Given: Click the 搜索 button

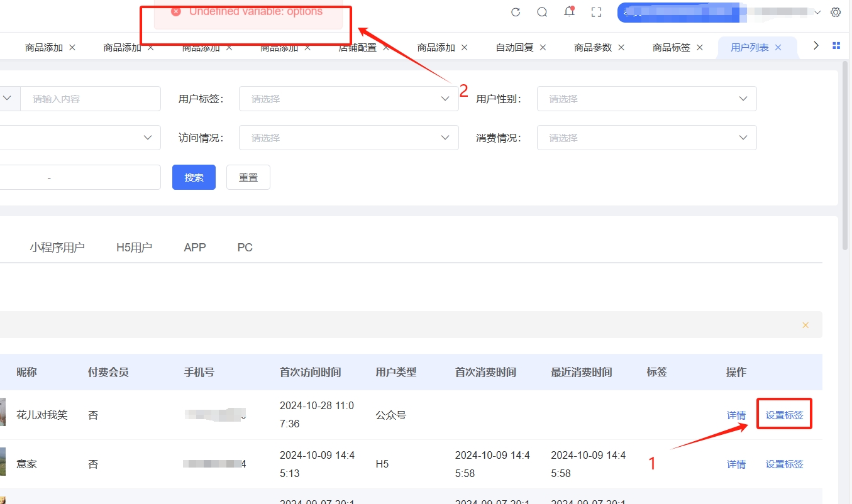Looking at the screenshot, I should (x=194, y=177).
